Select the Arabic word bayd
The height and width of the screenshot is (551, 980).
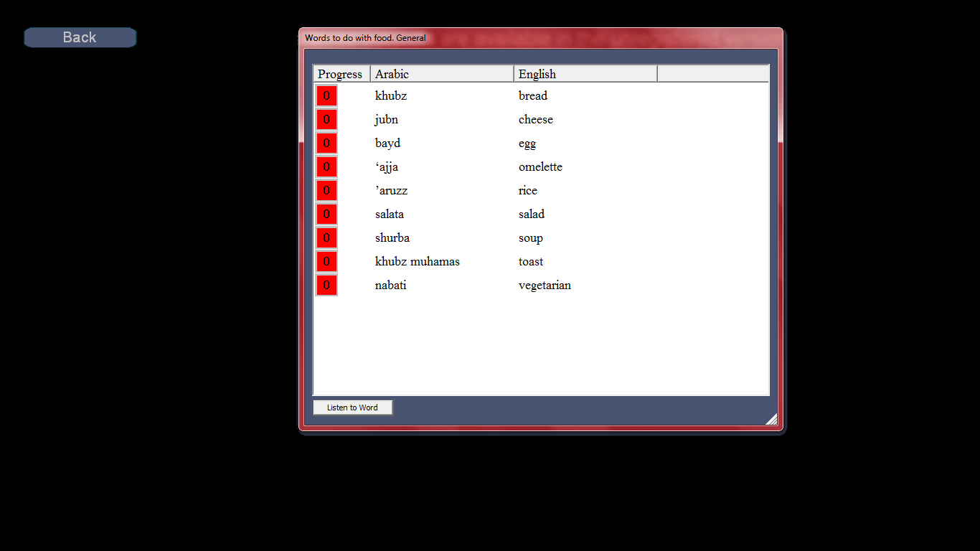pyautogui.click(x=387, y=143)
